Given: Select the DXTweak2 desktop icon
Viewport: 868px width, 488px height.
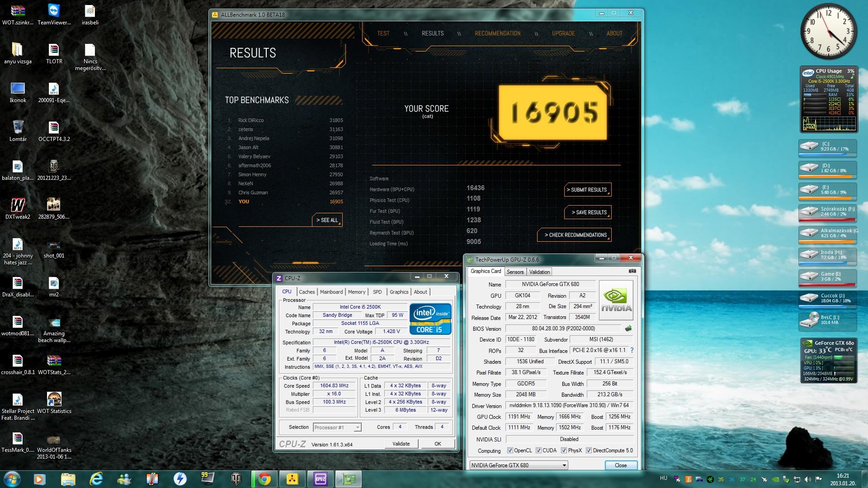Looking at the screenshot, I should pyautogui.click(x=18, y=209).
